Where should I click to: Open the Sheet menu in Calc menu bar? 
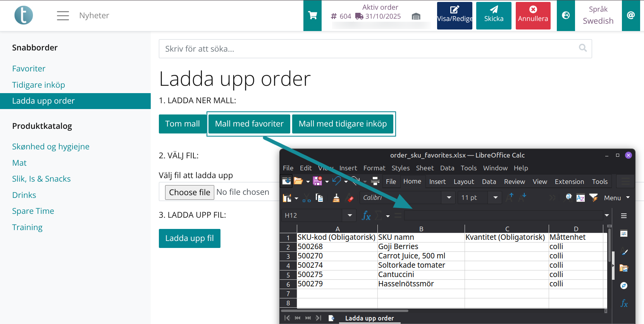(425, 168)
